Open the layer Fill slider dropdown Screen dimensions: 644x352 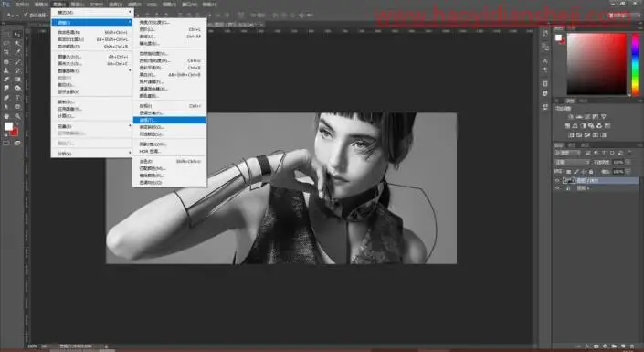pyautogui.click(x=628, y=172)
